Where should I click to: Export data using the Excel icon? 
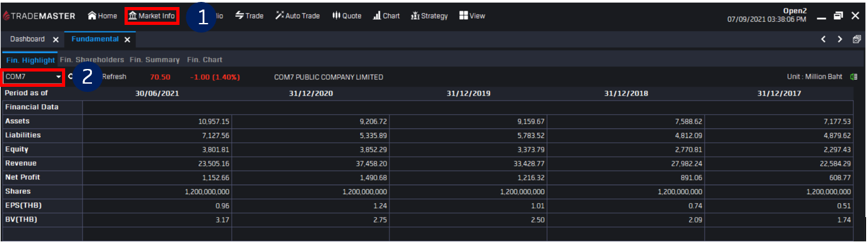click(x=853, y=77)
